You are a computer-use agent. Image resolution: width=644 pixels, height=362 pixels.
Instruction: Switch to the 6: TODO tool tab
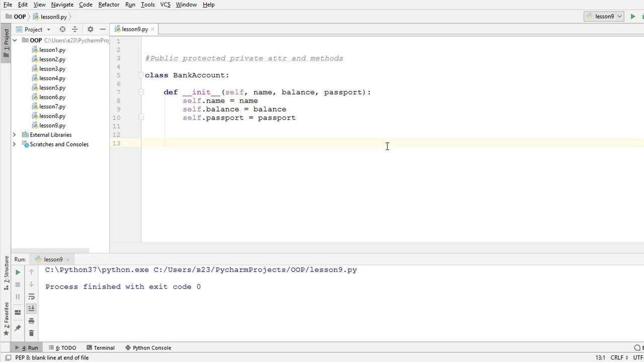point(62,347)
